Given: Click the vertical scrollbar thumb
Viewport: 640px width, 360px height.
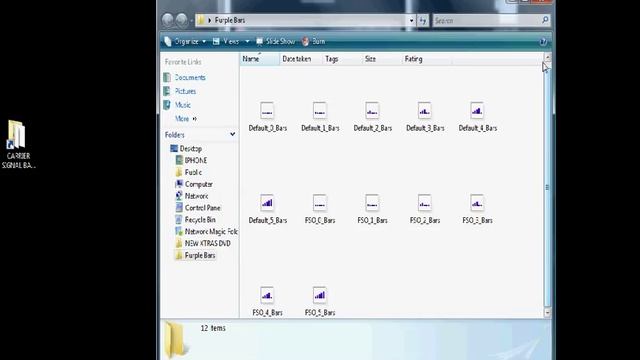Looking at the screenshot, I should click(x=547, y=187).
